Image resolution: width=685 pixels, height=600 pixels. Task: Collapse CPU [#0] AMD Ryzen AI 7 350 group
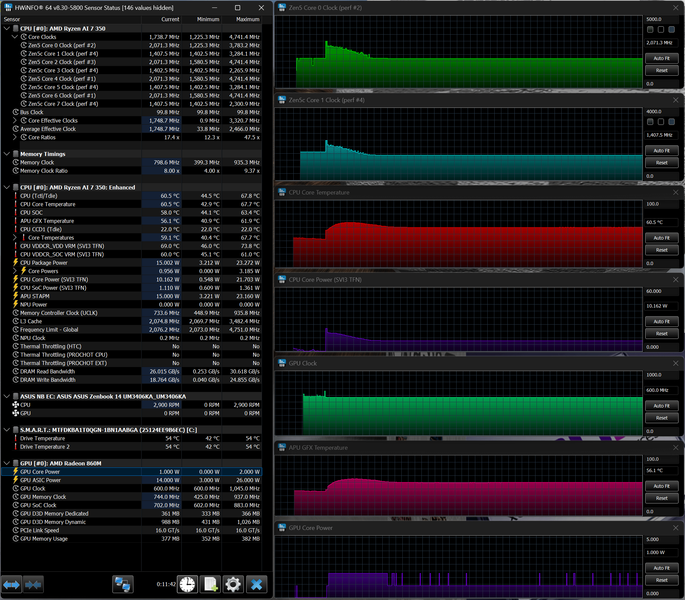coord(7,28)
